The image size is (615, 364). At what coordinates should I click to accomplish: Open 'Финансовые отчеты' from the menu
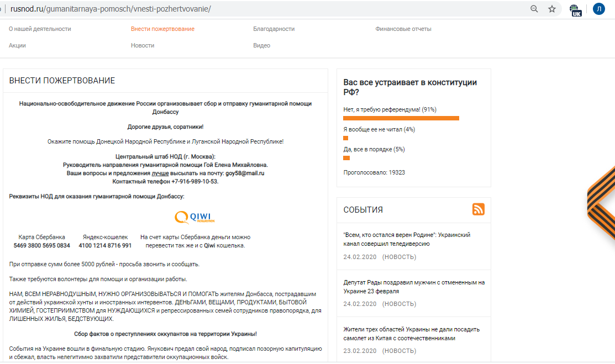click(x=403, y=29)
